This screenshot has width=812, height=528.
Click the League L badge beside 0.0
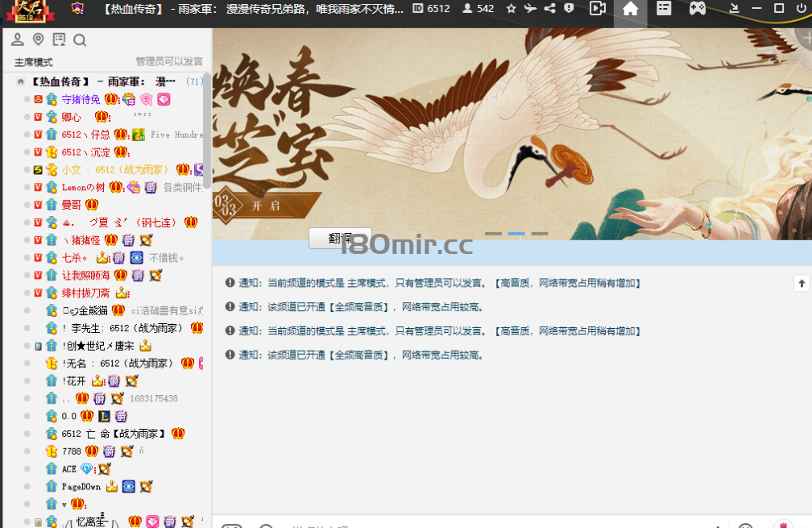pyautogui.click(x=104, y=417)
